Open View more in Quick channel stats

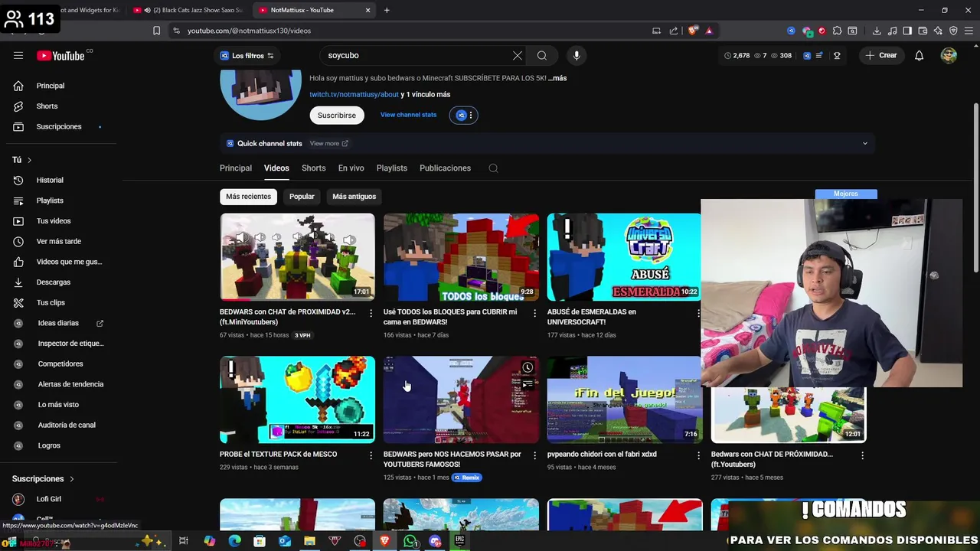(329, 143)
